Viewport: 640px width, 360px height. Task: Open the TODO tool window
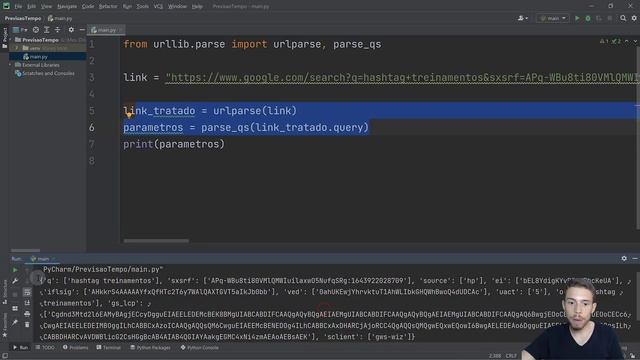pyautogui.click(x=45, y=348)
